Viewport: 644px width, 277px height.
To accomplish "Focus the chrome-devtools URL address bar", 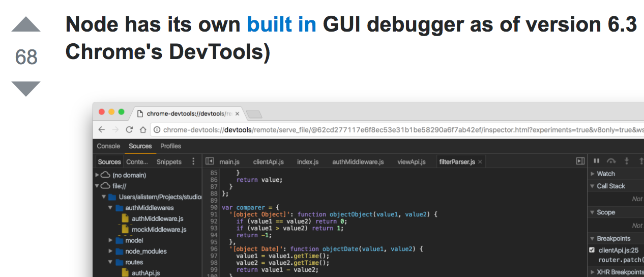I will click(x=397, y=130).
